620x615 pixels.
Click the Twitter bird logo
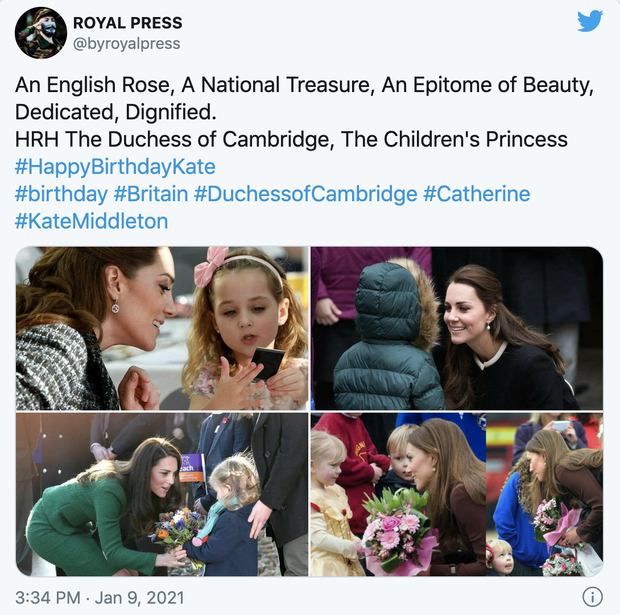(x=590, y=21)
